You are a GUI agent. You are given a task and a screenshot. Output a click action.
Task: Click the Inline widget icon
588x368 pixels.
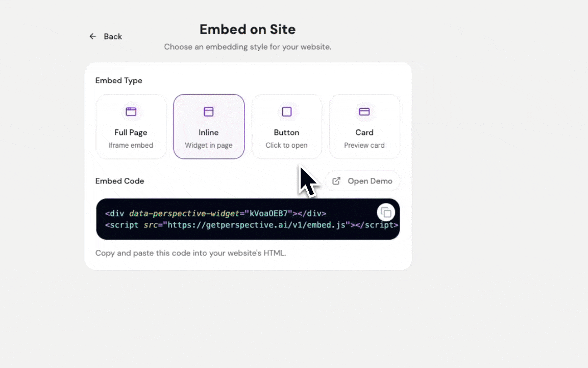(x=208, y=111)
